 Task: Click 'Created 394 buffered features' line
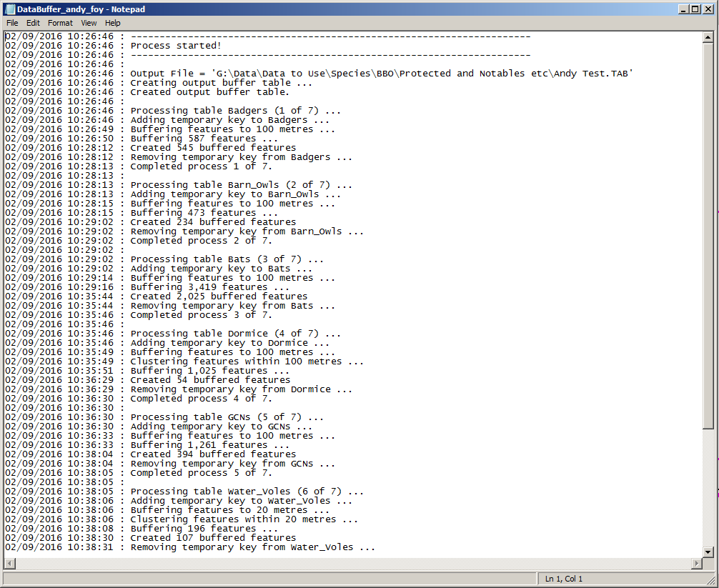(x=213, y=454)
